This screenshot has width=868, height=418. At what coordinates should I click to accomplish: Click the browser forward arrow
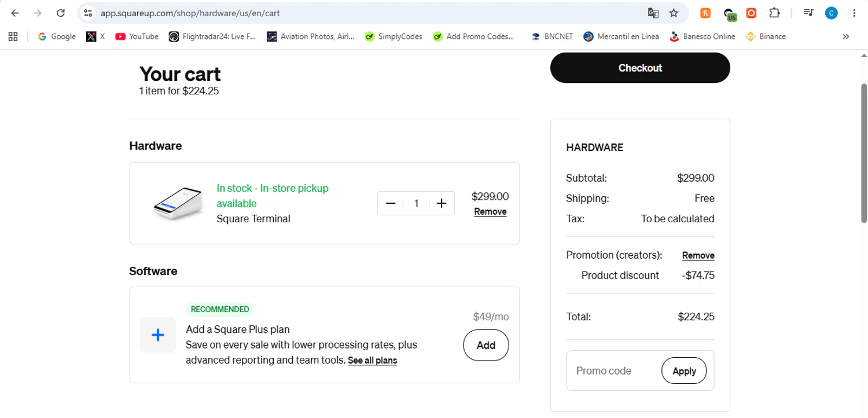click(x=38, y=13)
